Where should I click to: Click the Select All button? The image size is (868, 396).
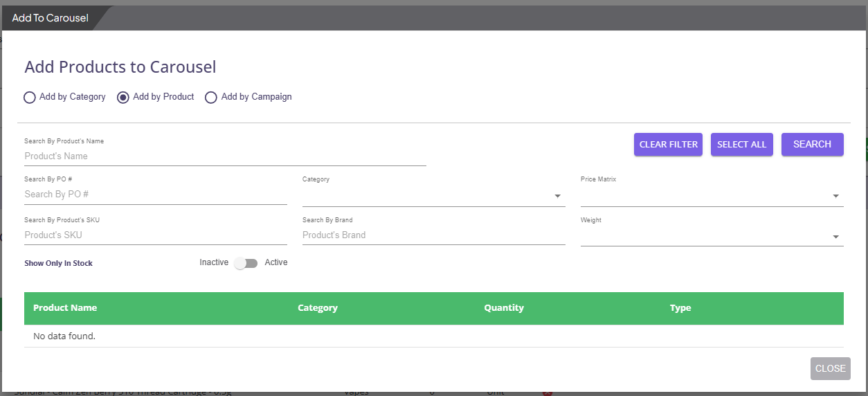tap(741, 145)
